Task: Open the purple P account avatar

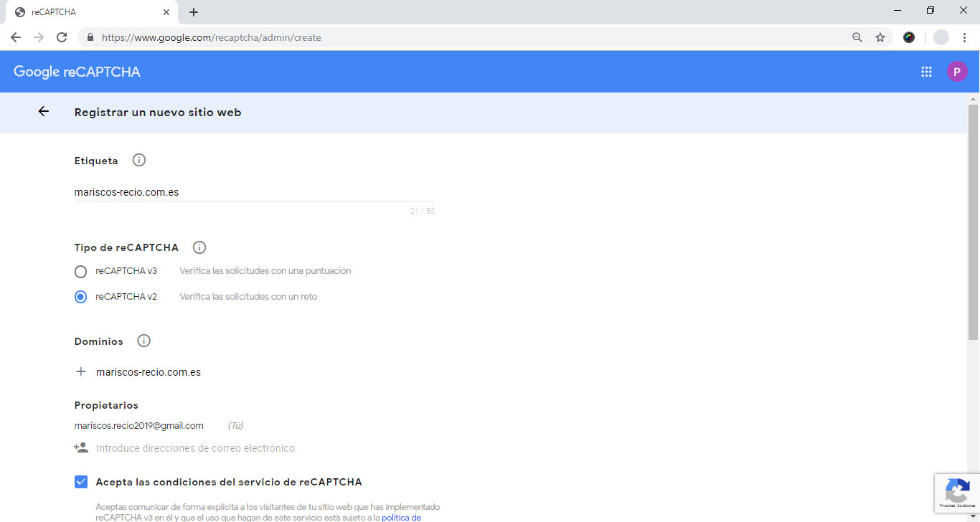Action: [x=957, y=72]
